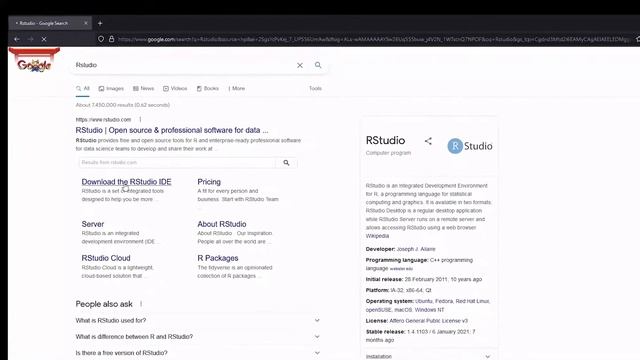Screen dimensions: 640x360
Task: Close the RStudio Google Search tab
Action: coord(86,23)
